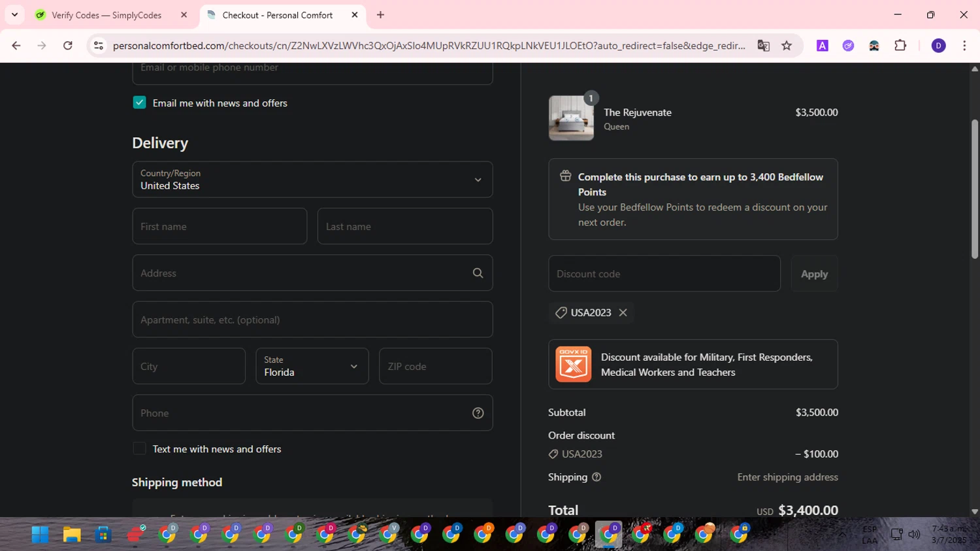Reload the checkout page

point(68,46)
